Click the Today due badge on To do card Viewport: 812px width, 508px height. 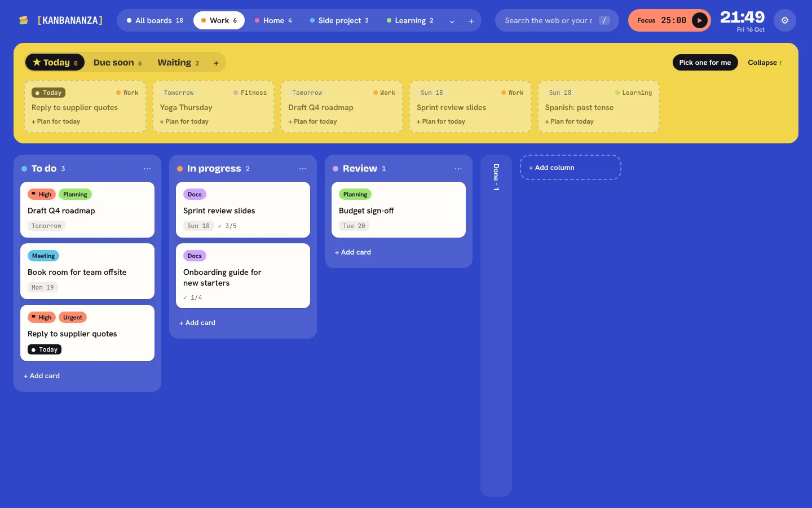pos(45,349)
